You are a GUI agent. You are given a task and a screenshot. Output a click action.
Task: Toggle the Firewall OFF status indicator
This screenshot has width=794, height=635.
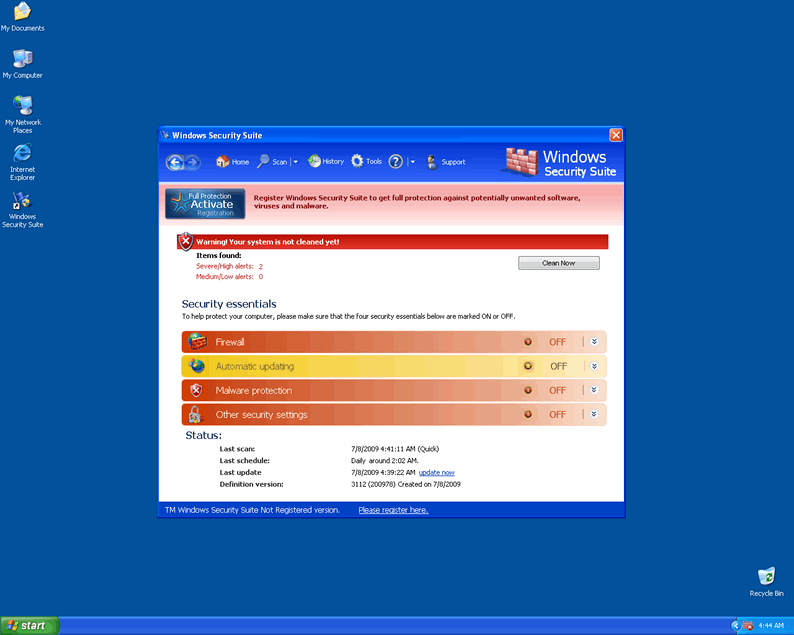528,342
